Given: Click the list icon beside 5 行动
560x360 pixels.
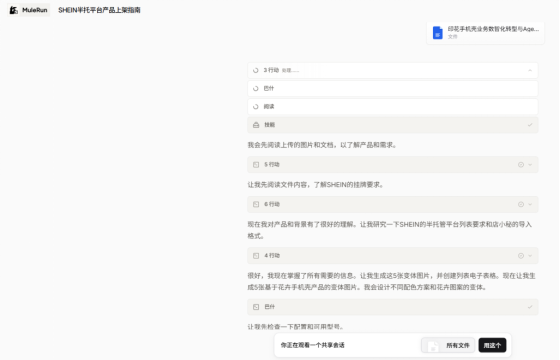Looking at the screenshot, I should pyautogui.click(x=256, y=165).
